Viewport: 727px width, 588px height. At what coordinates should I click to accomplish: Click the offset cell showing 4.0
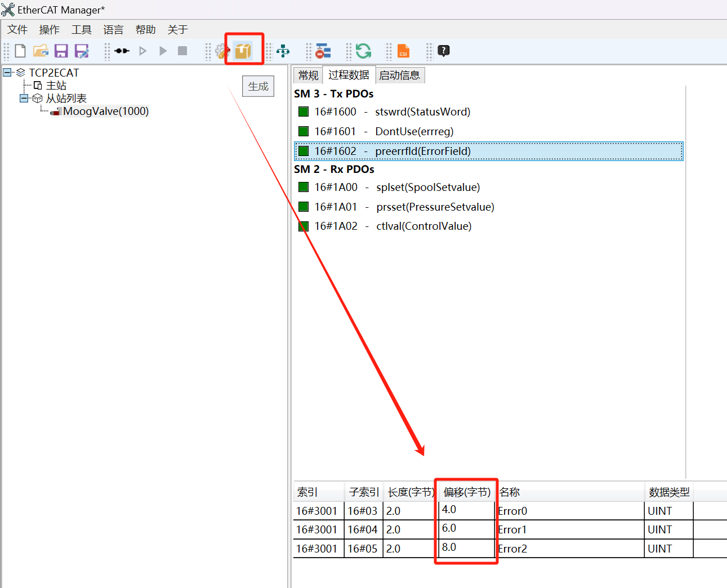pyautogui.click(x=467, y=510)
